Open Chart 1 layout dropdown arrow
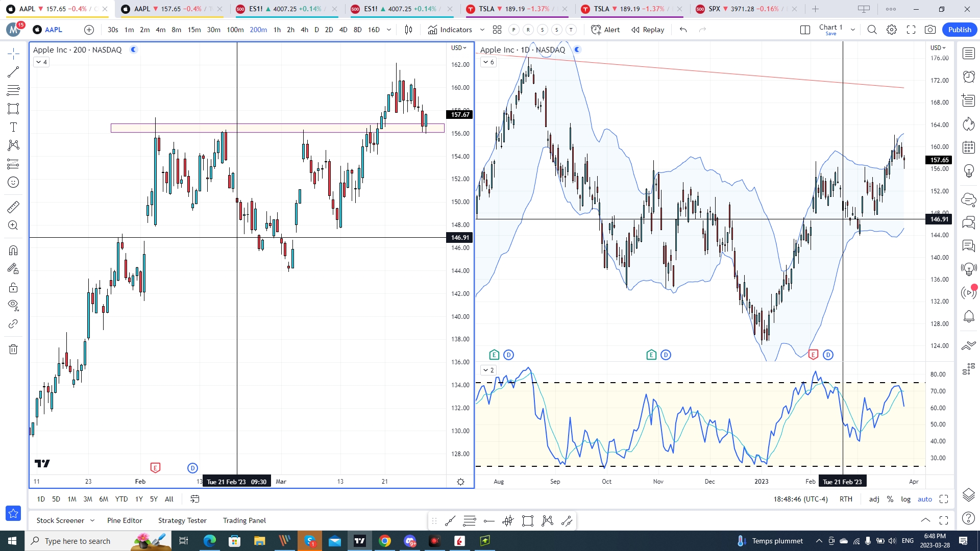This screenshot has width=980, height=551. pyautogui.click(x=852, y=30)
